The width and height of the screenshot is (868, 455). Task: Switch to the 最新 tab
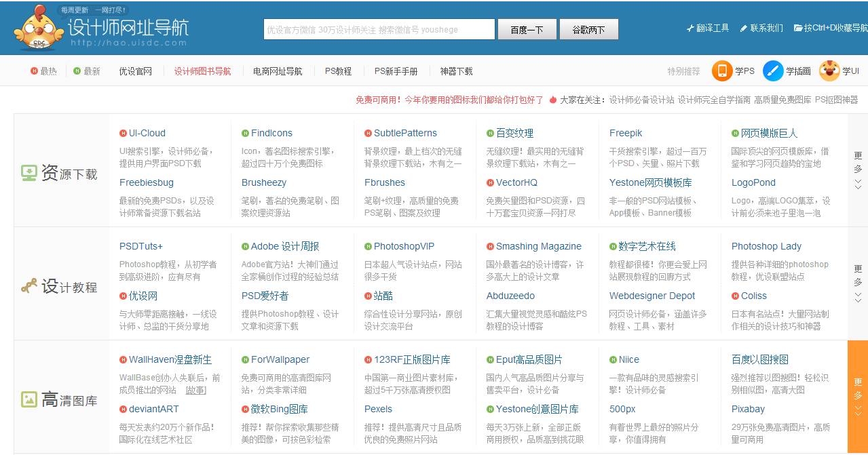tap(87, 71)
